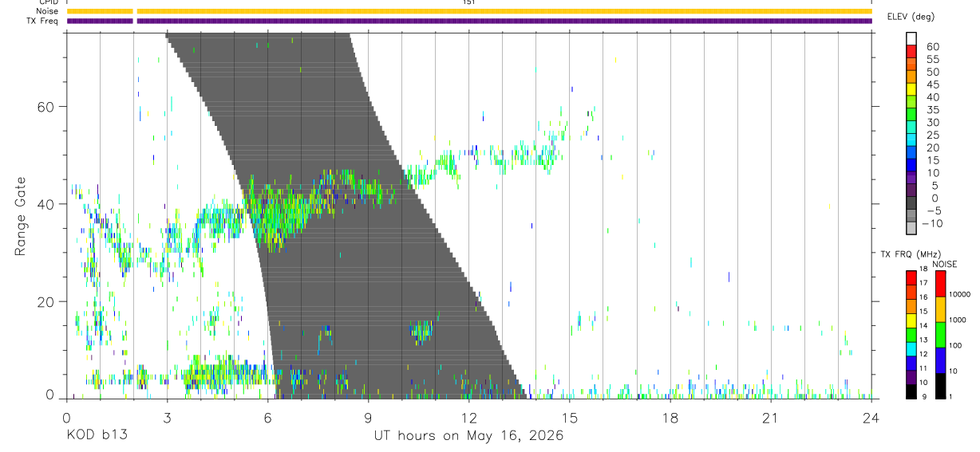Click the 'UT hours on May 16, 2026' axis title
980x452 pixels.
[x=469, y=436]
